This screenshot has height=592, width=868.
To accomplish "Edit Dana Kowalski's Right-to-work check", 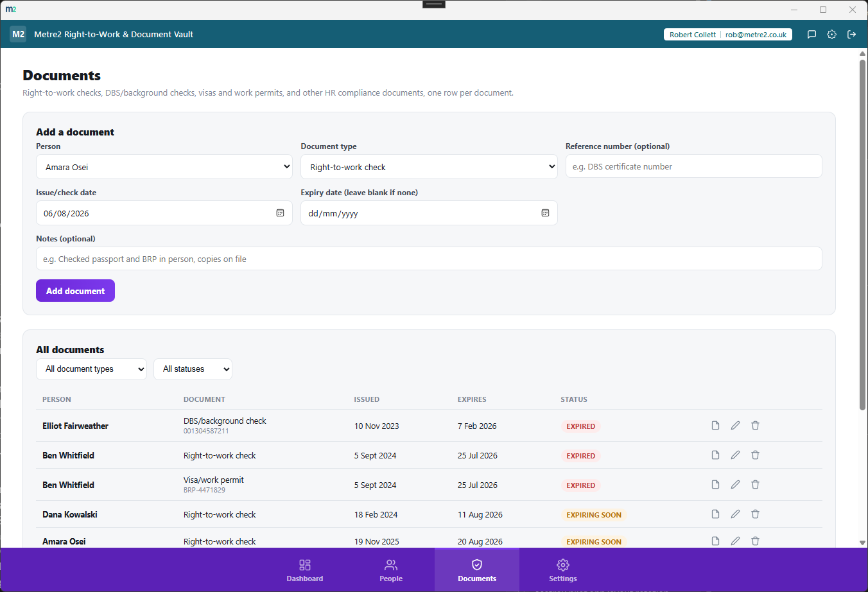I will (735, 514).
